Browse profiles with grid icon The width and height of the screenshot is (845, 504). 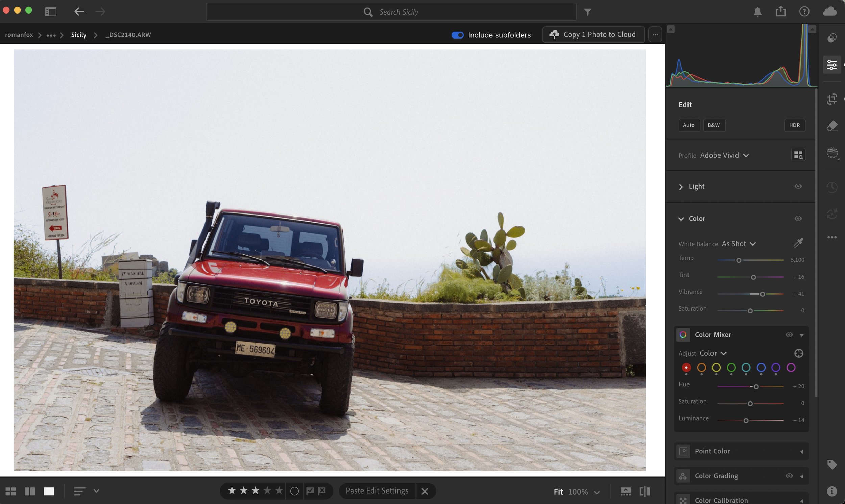[x=798, y=155]
